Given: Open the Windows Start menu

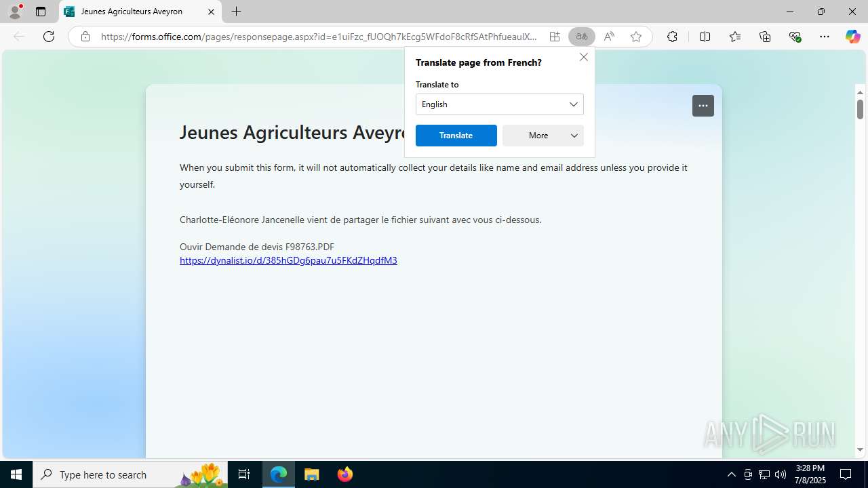Looking at the screenshot, I should coord(16,474).
